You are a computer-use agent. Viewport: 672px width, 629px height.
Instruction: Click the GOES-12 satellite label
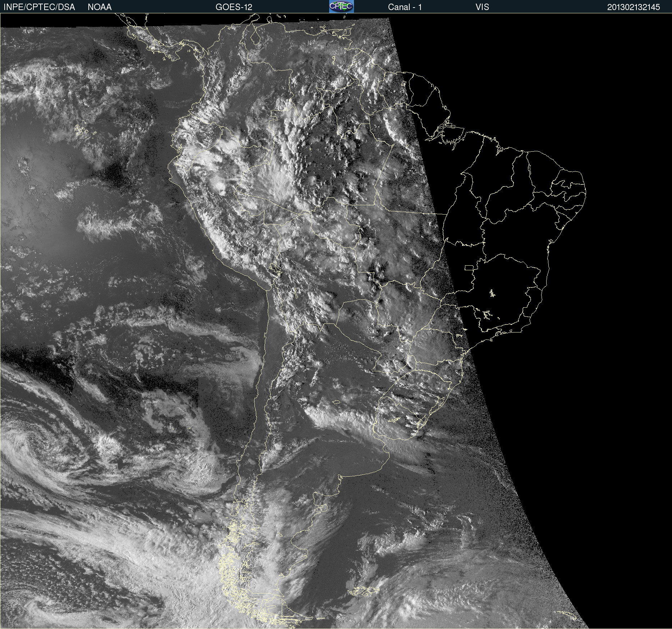[x=234, y=7]
